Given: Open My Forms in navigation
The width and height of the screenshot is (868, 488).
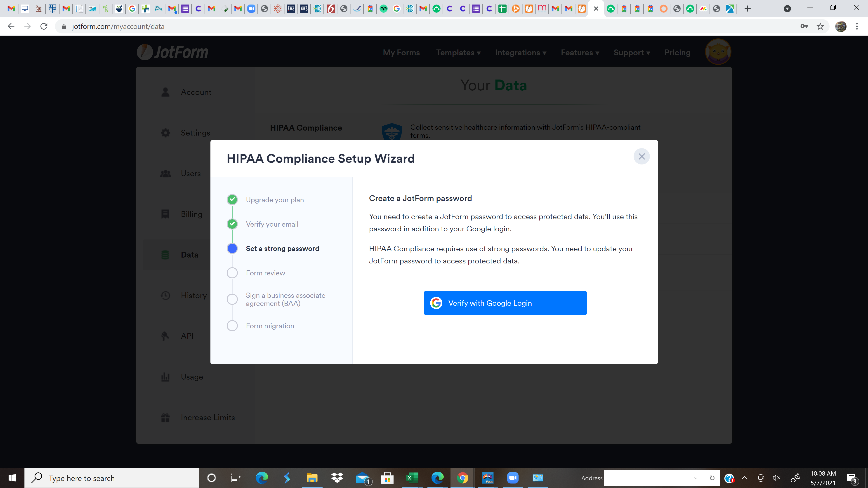Looking at the screenshot, I should 401,53.
